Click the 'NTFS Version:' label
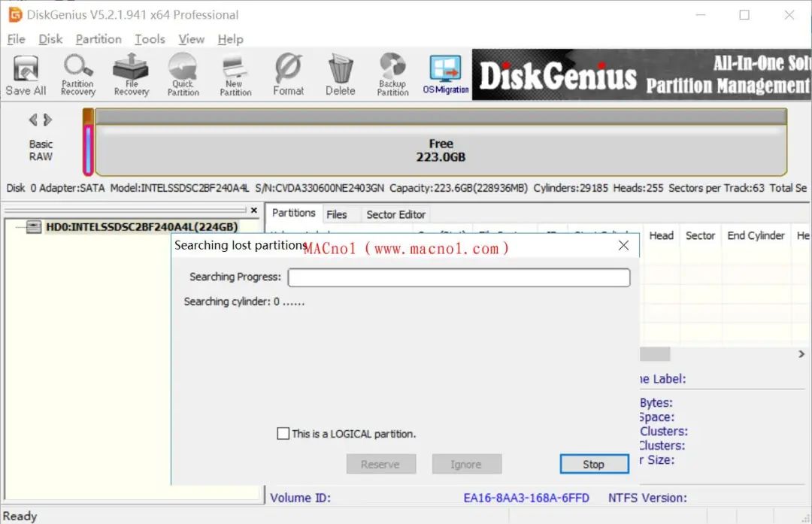812x524 pixels. point(647,498)
